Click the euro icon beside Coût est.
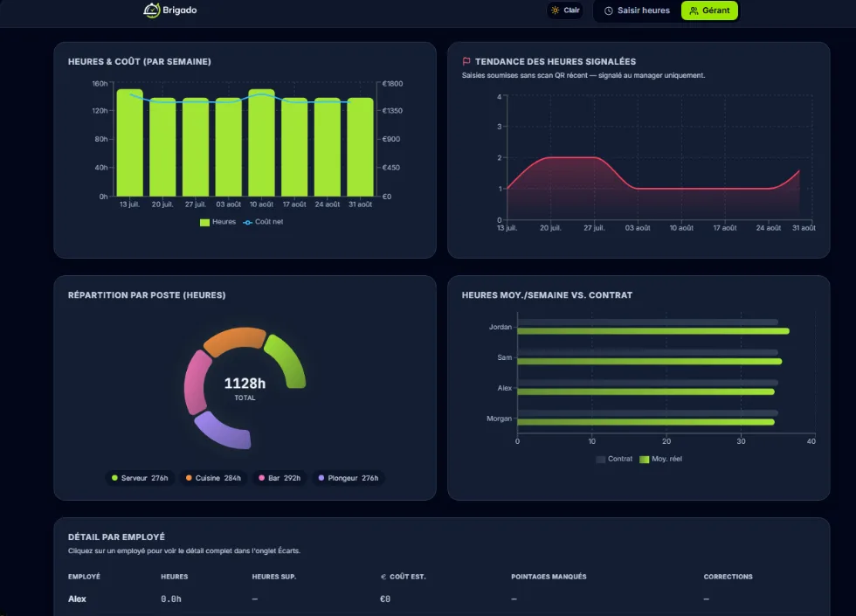 pos(383,577)
